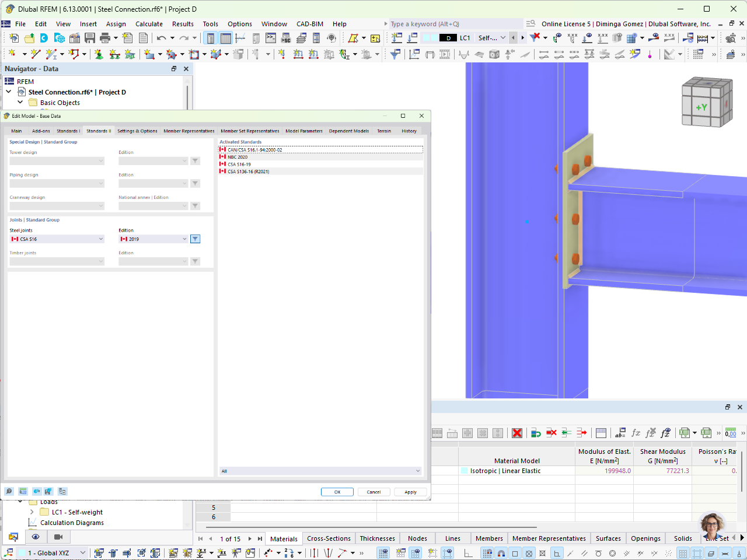Click the magnifier icon in dialog footer
The height and width of the screenshot is (560, 747).
click(x=9, y=491)
